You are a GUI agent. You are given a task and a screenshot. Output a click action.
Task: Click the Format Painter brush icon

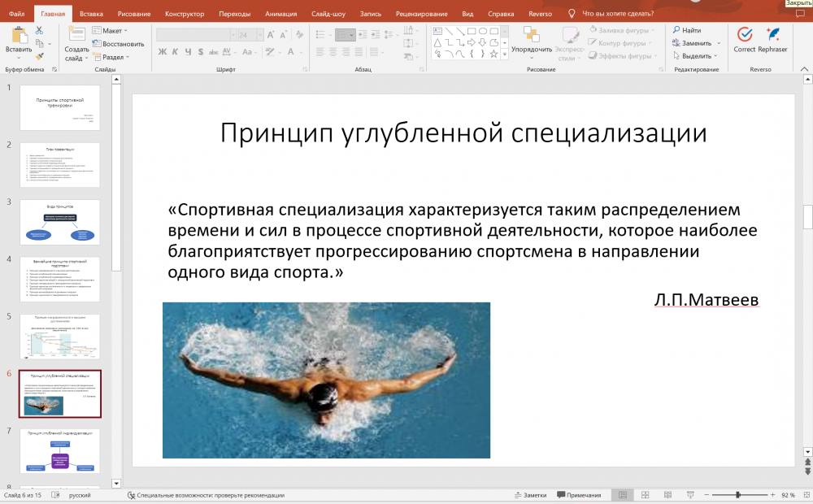(x=40, y=57)
